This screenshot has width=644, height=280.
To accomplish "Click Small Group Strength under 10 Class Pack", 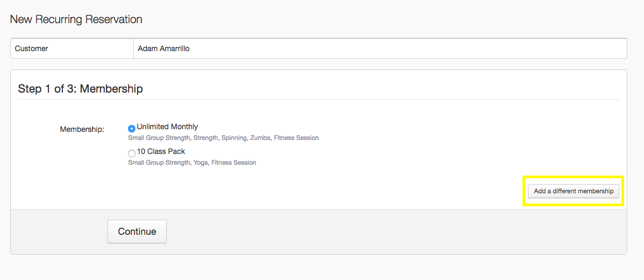I will (x=159, y=163).
